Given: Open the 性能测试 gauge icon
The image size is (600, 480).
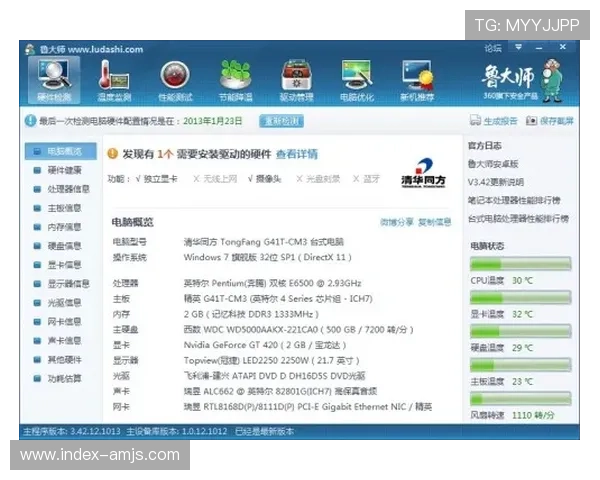Looking at the screenshot, I should tap(175, 80).
